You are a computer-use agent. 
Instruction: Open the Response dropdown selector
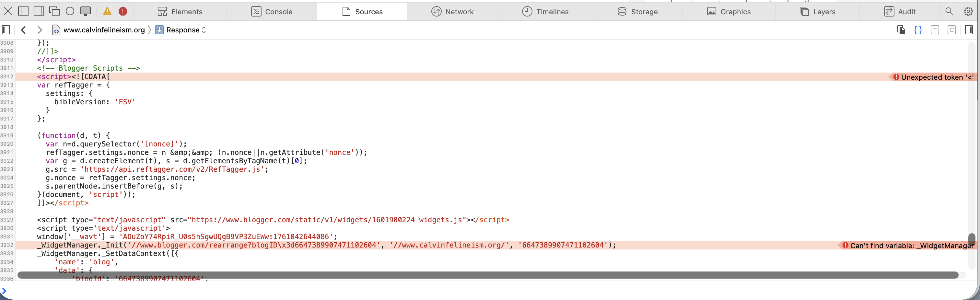tap(181, 30)
